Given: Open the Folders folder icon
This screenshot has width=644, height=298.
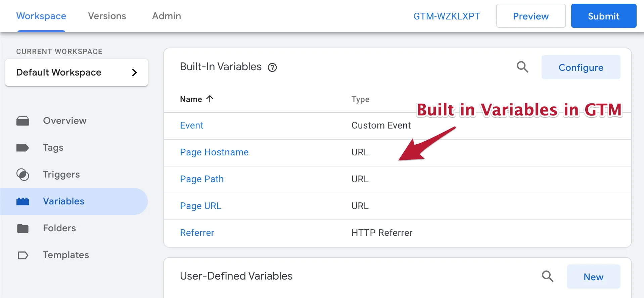Looking at the screenshot, I should (x=23, y=229).
